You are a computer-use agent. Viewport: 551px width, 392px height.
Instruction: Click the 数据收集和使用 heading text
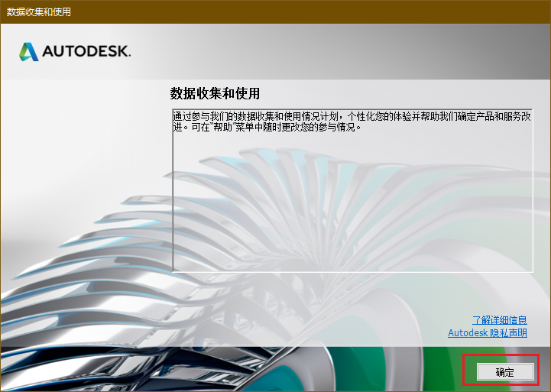click(215, 93)
